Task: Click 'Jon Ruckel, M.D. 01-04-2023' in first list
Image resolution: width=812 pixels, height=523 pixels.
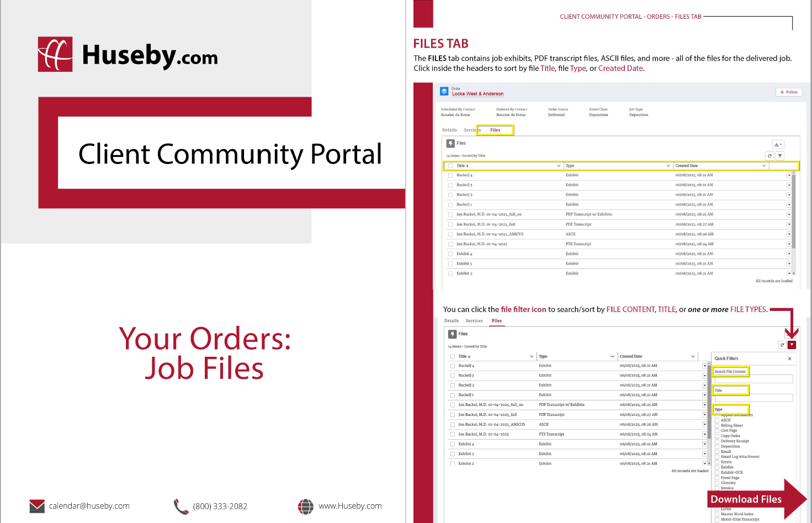Action: point(482,244)
